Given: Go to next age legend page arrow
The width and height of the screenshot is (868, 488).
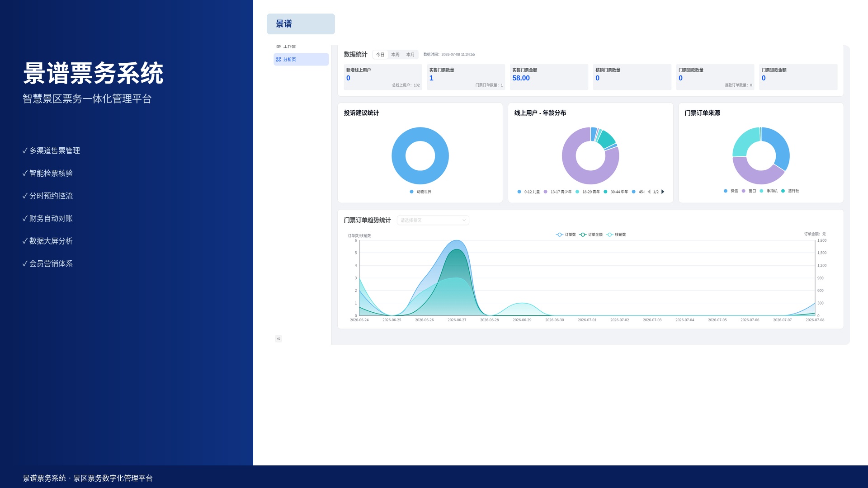Looking at the screenshot, I should [663, 192].
